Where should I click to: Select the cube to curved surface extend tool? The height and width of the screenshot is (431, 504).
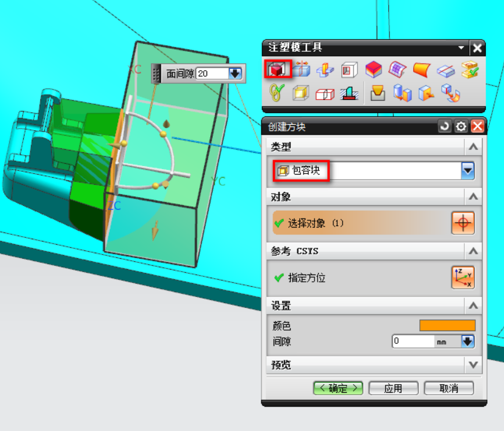[x=450, y=93]
